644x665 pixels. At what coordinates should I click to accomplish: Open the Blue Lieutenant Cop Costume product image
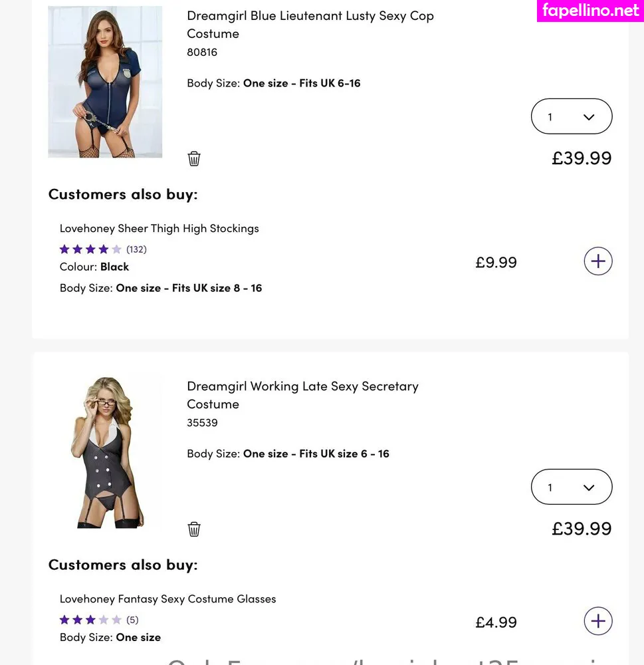tap(105, 82)
